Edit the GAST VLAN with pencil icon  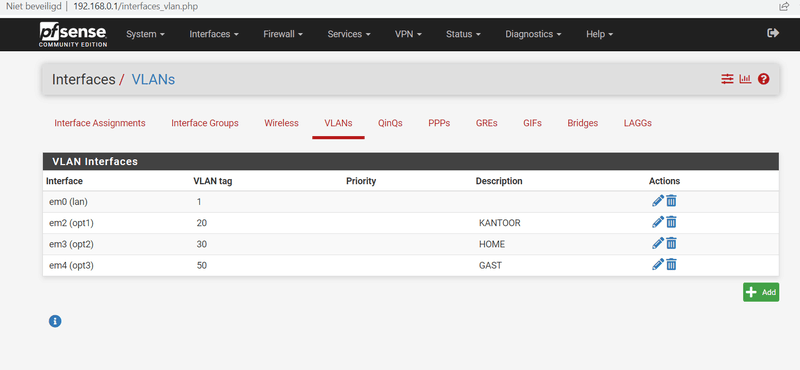point(658,264)
